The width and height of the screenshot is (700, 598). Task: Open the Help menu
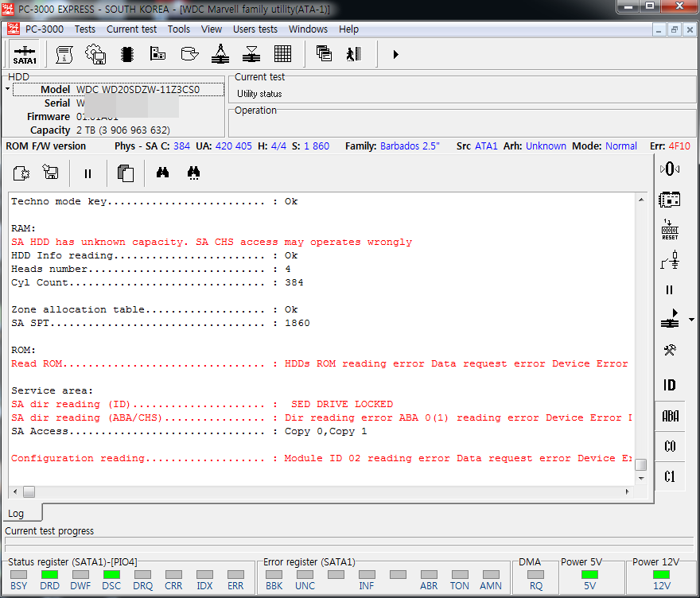tap(348, 29)
